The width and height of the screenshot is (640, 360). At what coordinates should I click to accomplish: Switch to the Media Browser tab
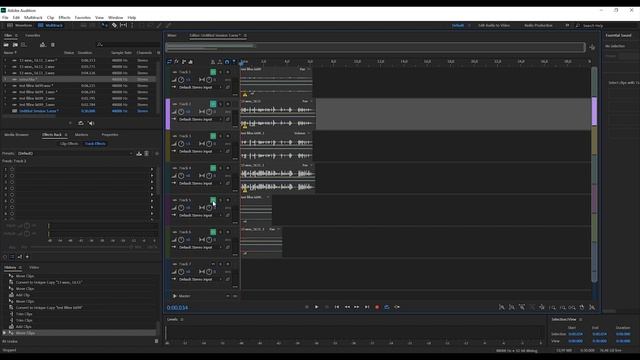(x=16, y=135)
